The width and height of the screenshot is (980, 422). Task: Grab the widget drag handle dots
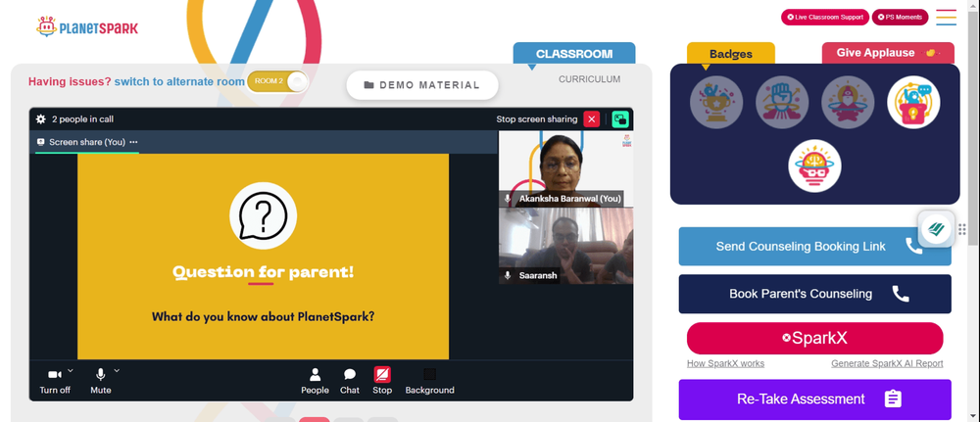pos(962,229)
